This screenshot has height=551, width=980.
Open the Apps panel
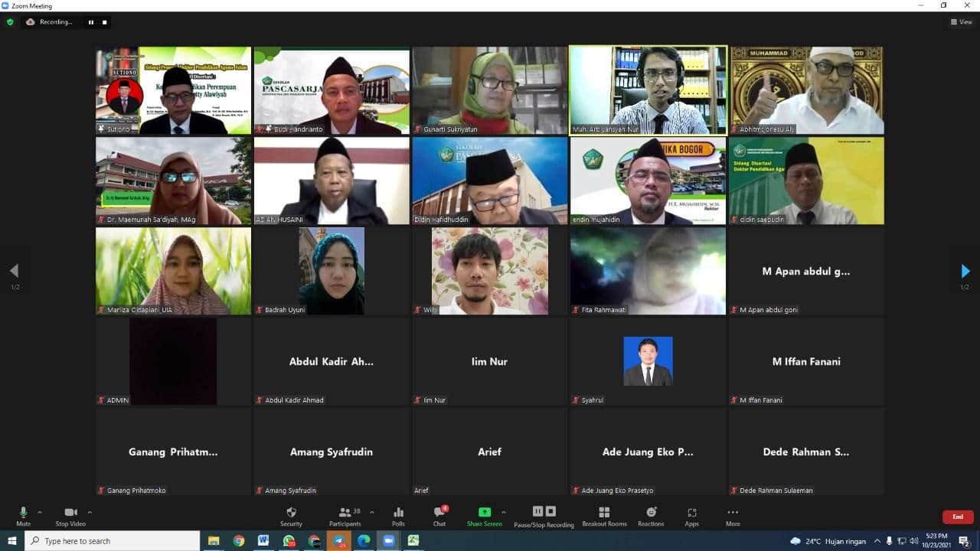coord(691,516)
